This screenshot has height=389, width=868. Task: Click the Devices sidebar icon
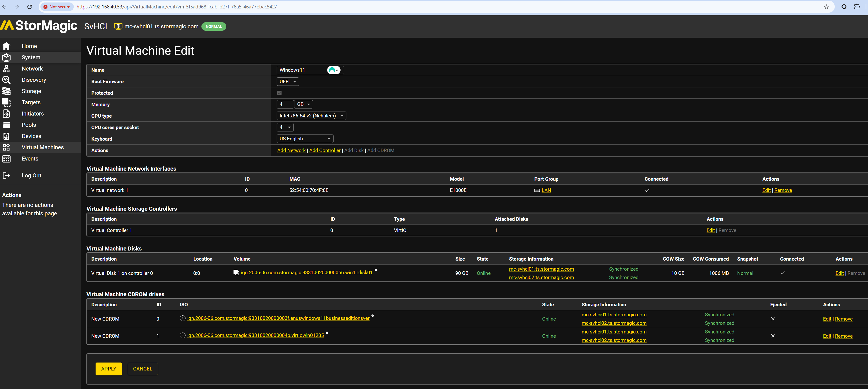coord(6,136)
